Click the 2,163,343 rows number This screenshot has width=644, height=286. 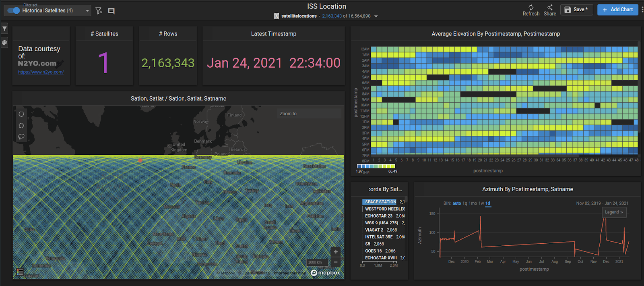click(x=168, y=63)
